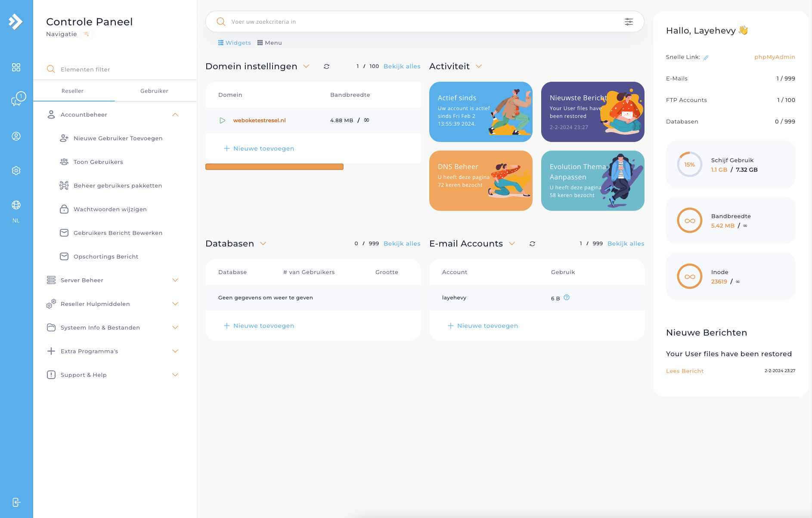This screenshot has width=812, height=518.
Task: Click the help icon next to 6 B usage
Action: [567, 297]
